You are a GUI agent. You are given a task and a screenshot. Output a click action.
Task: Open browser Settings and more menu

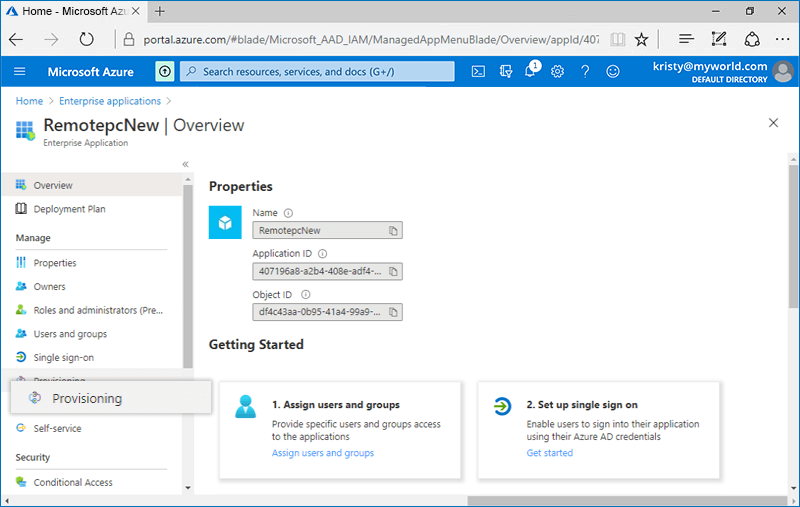point(782,39)
